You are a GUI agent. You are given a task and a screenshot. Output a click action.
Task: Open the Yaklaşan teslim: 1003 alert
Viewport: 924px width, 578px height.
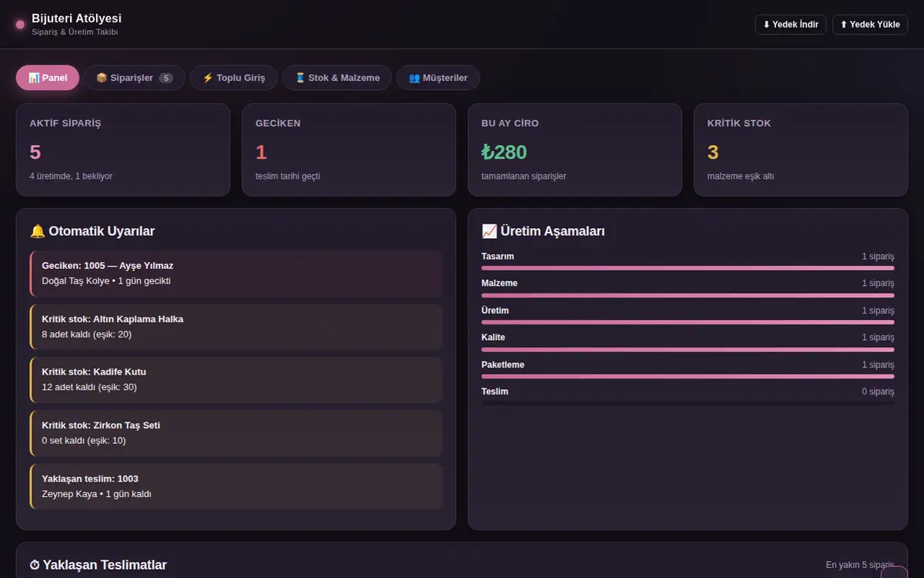point(236,486)
